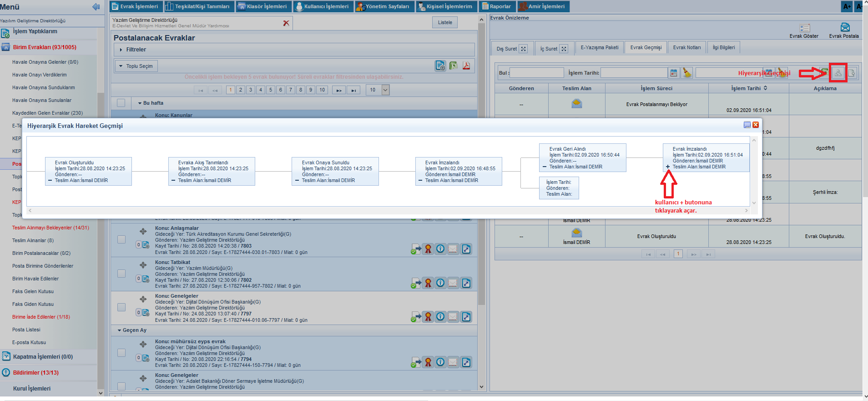Switch to the Evrak Notları tab
This screenshot has width=868, height=401.
tap(687, 48)
